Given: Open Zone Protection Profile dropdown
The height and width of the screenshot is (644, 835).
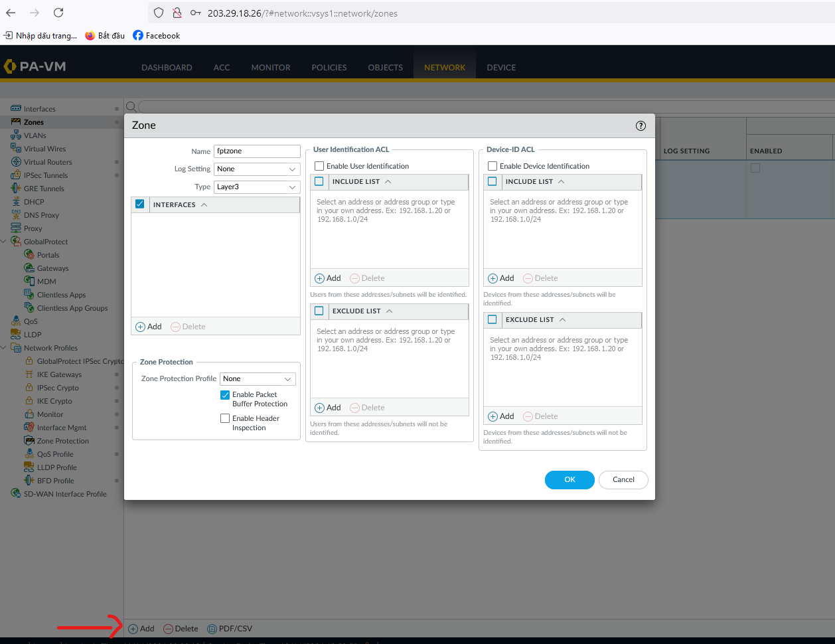Looking at the screenshot, I should pos(258,379).
